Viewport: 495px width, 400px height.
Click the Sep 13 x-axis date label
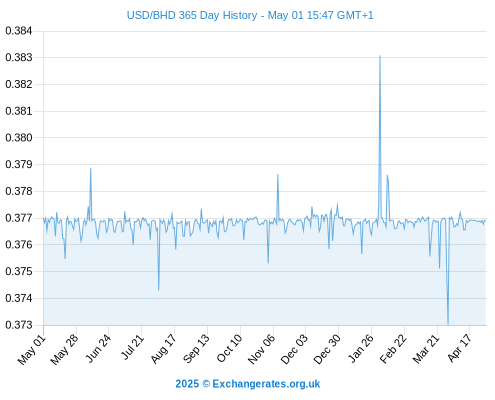(x=196, y=349)
